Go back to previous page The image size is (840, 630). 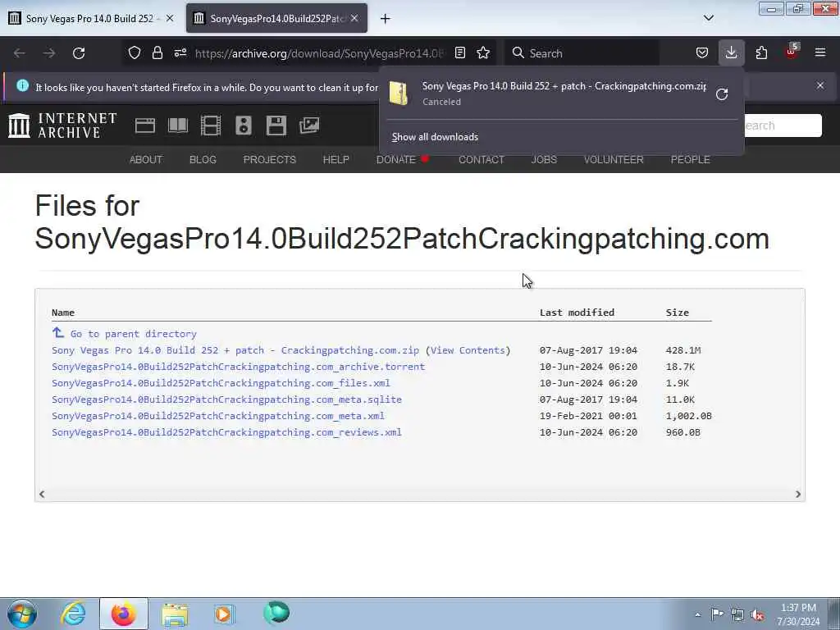(20, 53)
